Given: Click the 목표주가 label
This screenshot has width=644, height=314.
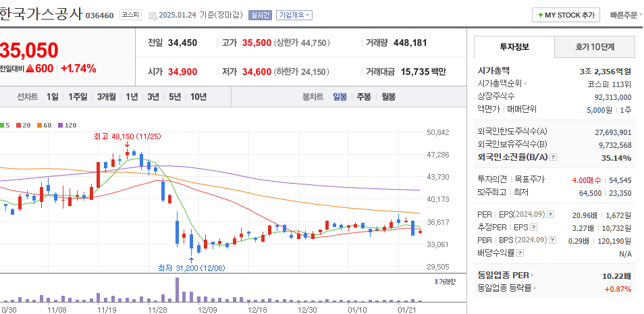Looking at the screenshot, I should (530, 180).
